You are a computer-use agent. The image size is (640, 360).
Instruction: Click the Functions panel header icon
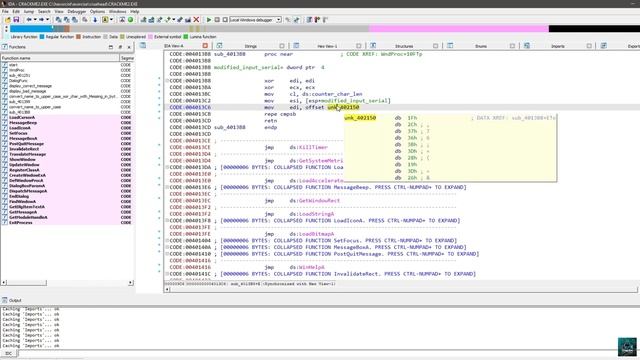point(5,47)
